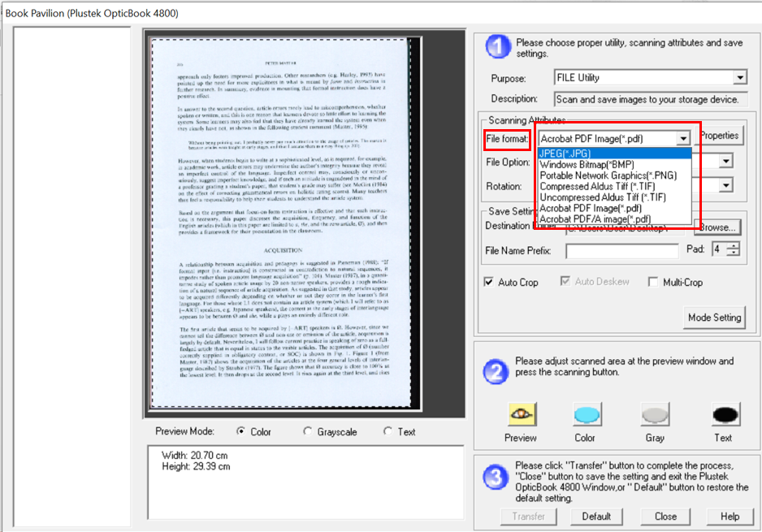The height and width of the screenshot is (532, 762).
Task: Open Help for the scanner
Action: (730, 516)
